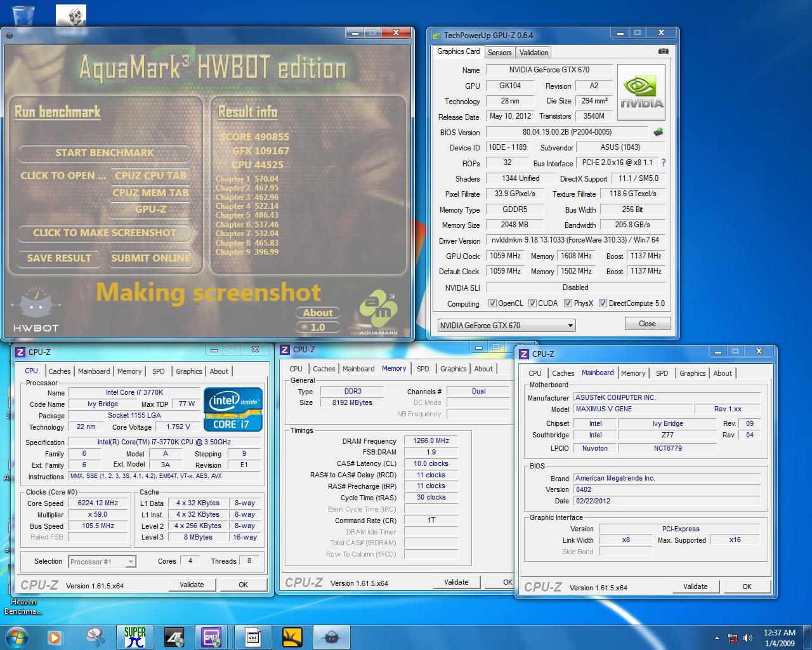Click the DRAM Frequency value 1266.0 MHz

pyautogui.click(x=431, y=441)
